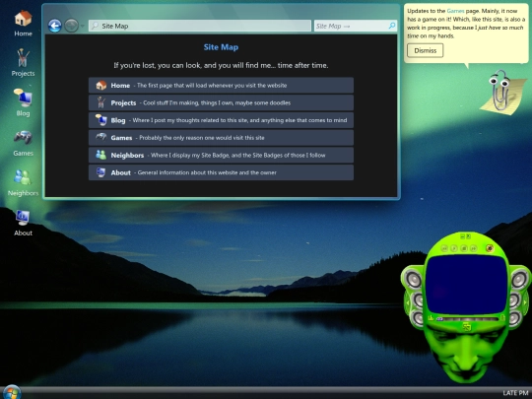The height and width of the screenshot is (399, 532).
Task: Click the blue media player screen
Action: (x=467, y=285)
